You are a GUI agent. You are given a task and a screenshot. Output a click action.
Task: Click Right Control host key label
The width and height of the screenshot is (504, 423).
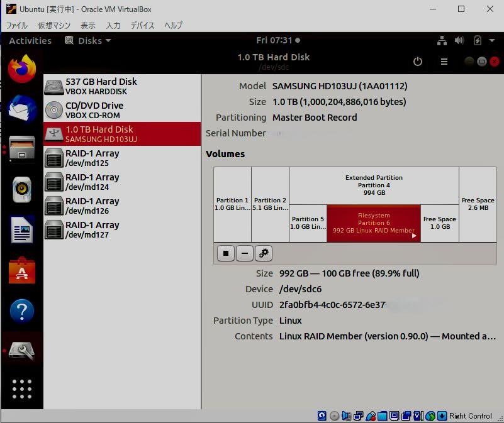click(471, 416)
